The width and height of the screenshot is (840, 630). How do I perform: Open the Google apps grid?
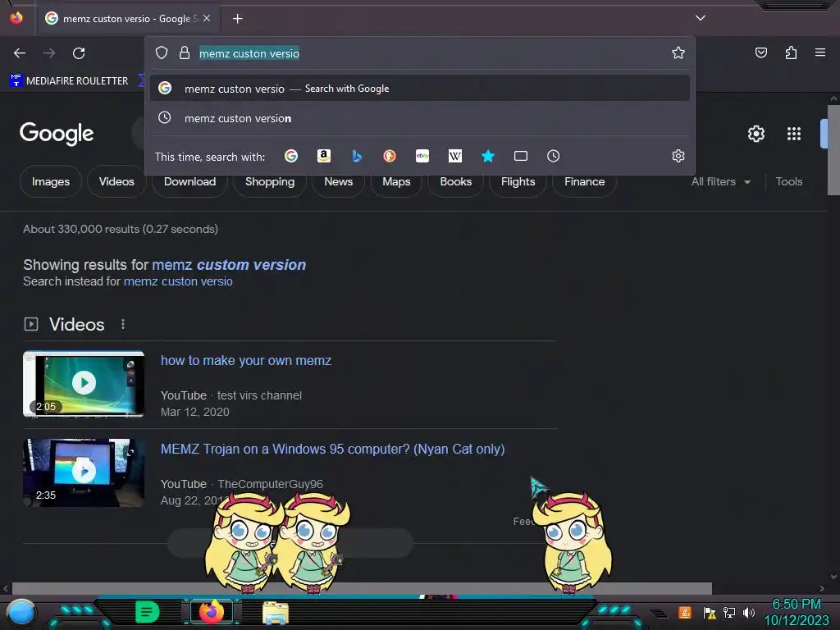point(794,134)
